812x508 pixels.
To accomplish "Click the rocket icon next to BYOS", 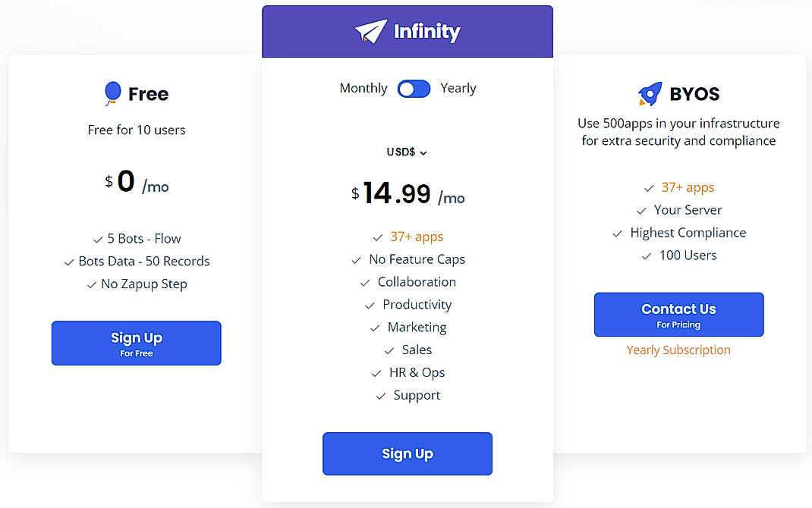I will point(647,93).
